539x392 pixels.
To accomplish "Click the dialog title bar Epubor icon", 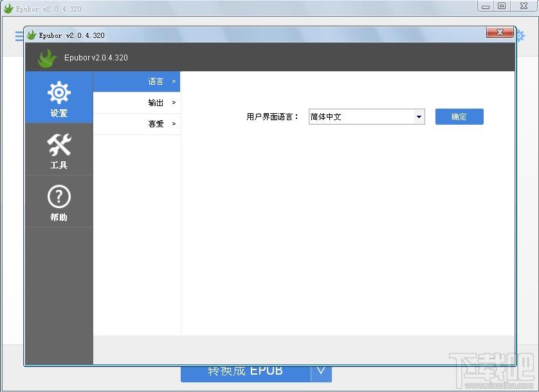I will (32, 35).
